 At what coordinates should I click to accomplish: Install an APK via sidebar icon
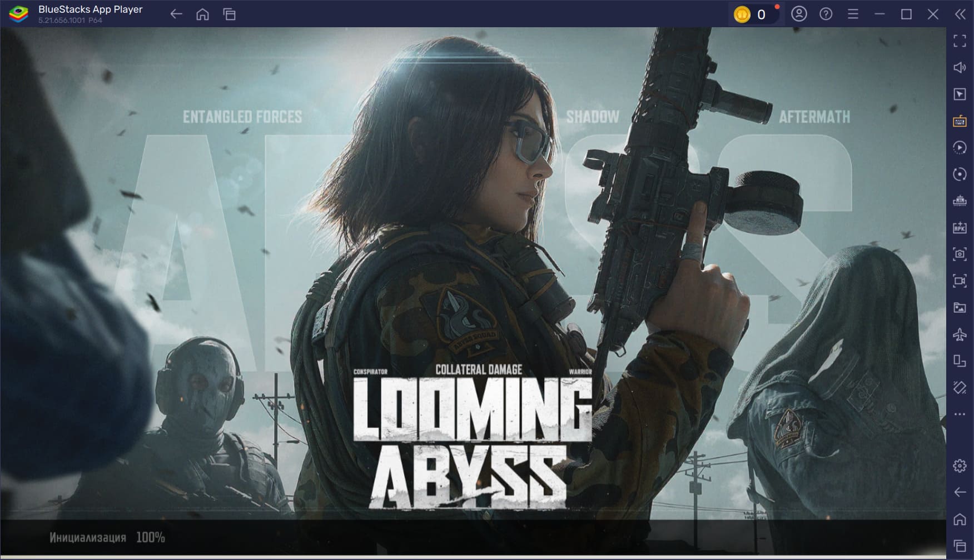pos(960,227)
